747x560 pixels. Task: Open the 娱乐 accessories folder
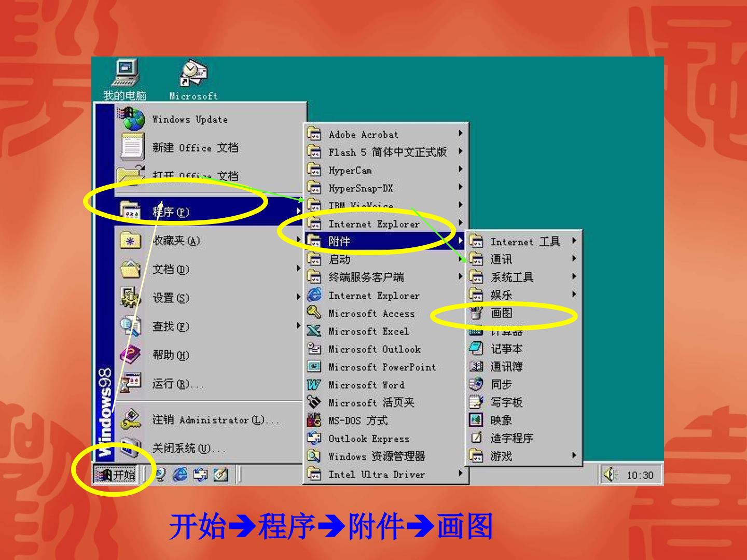point(524,295)
